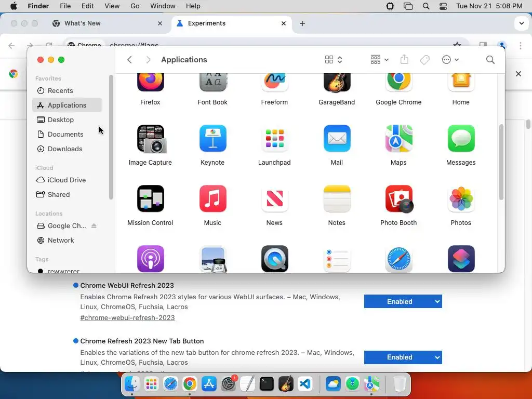Click the Finder search magnifier icon

coord(490,60)
